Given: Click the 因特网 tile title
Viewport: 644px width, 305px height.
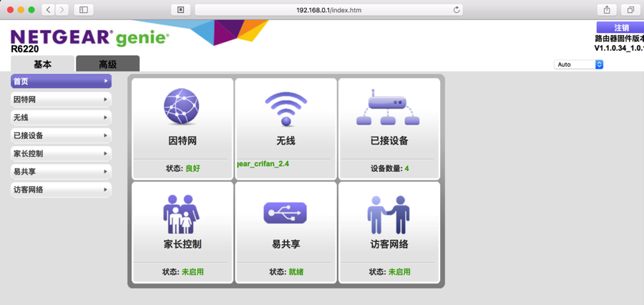Looking at the screenshot, I should click(x=182, y=141).
